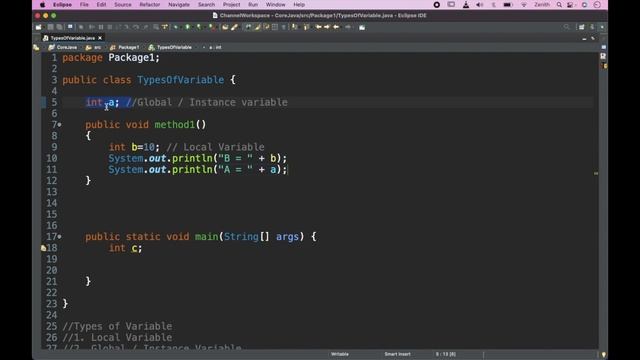Maximize the editor area
640x360 pixels.
[593, 38]
